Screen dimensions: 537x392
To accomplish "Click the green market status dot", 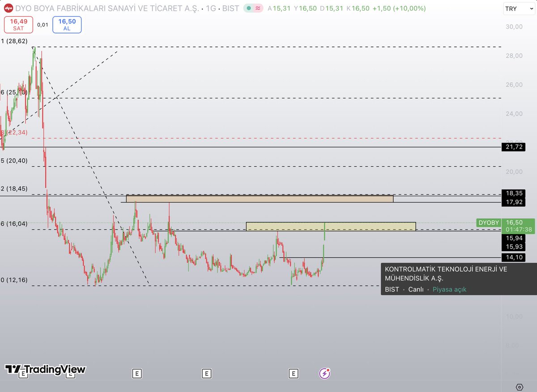I will coord(249,8).
